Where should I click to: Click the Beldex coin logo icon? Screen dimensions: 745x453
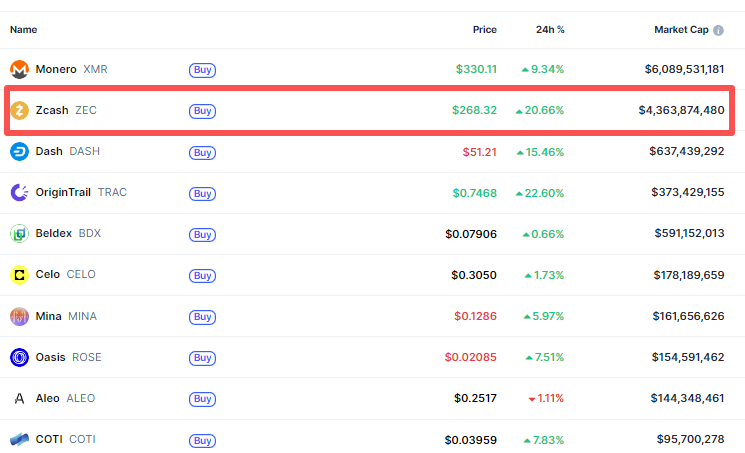click(x=19, y=234)
